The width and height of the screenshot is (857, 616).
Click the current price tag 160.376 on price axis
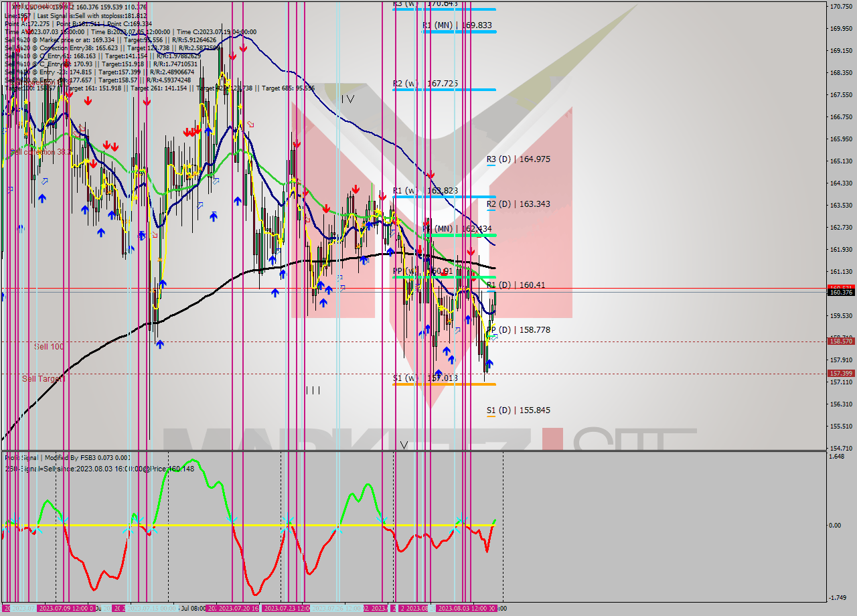coord(840,292)
